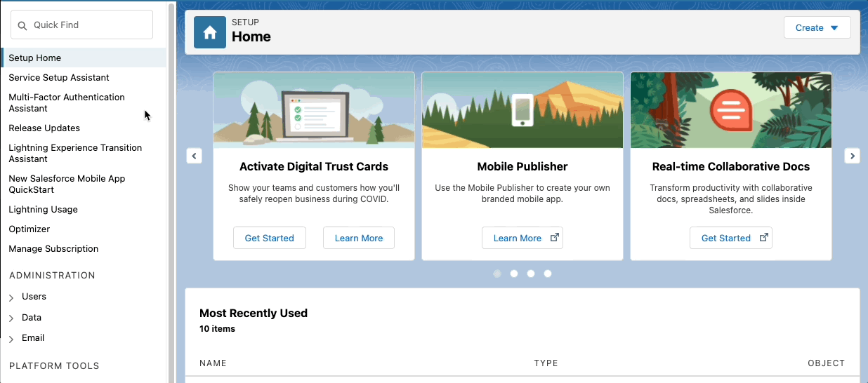Click the Quick Find magnifier icon
Viewport: 868px width, 383px height.
click(x=22, y=25)
